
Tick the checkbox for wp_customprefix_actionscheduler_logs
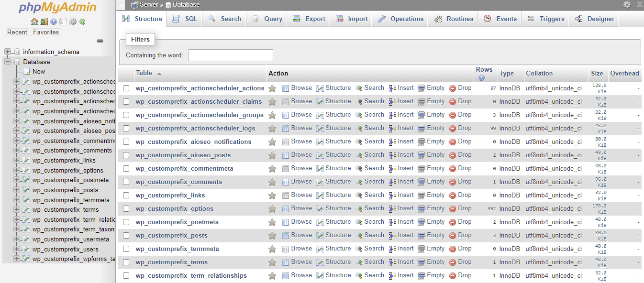pyautogui.click(x=126, y=128)
